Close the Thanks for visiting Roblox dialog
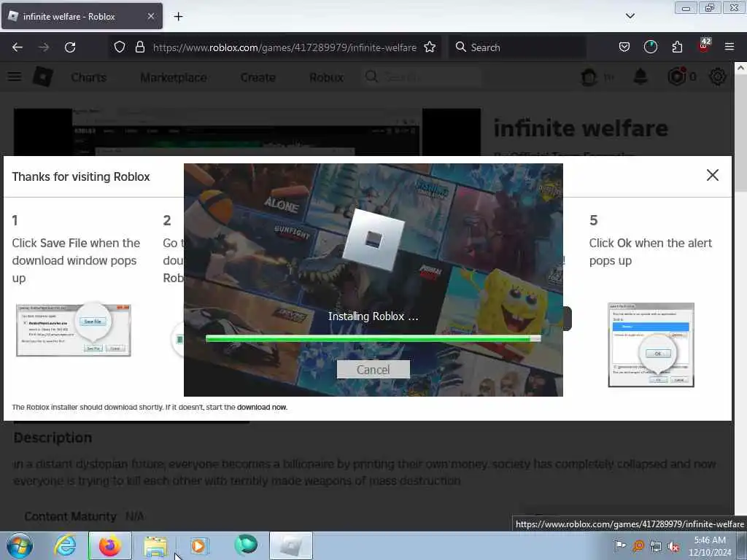The height and width of the screenshot is (560, 747). 712,175
